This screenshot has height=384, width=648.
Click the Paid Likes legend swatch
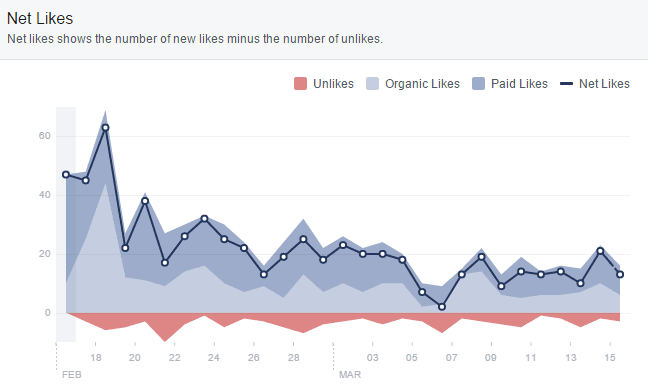478,83
